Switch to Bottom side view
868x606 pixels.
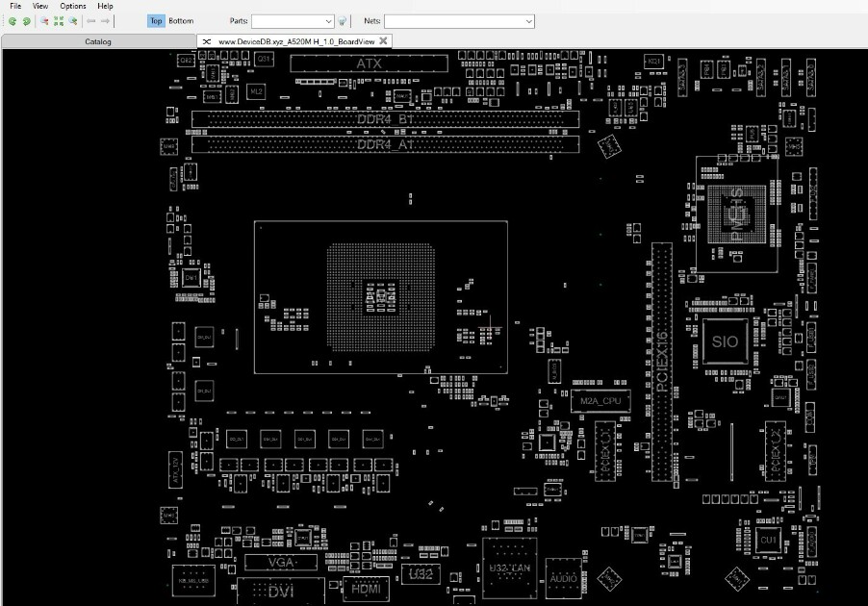181,21
